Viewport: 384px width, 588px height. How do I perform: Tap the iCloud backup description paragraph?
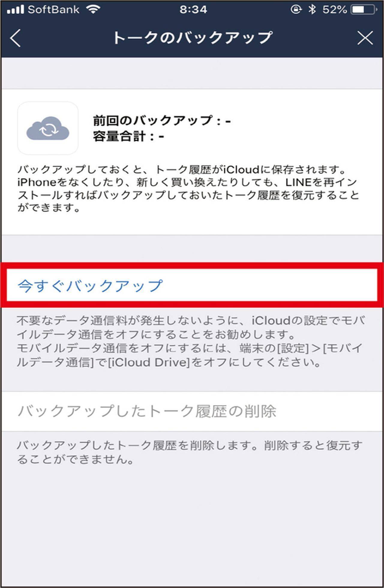tap(188, 189)
